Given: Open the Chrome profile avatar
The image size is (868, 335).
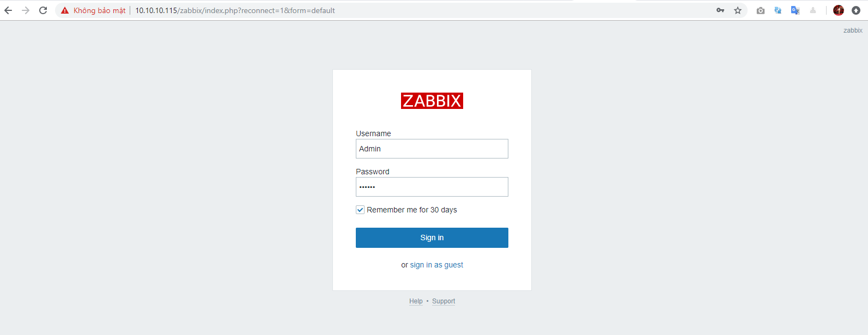Looking at the screenshot, I should [x=839, y=10].
